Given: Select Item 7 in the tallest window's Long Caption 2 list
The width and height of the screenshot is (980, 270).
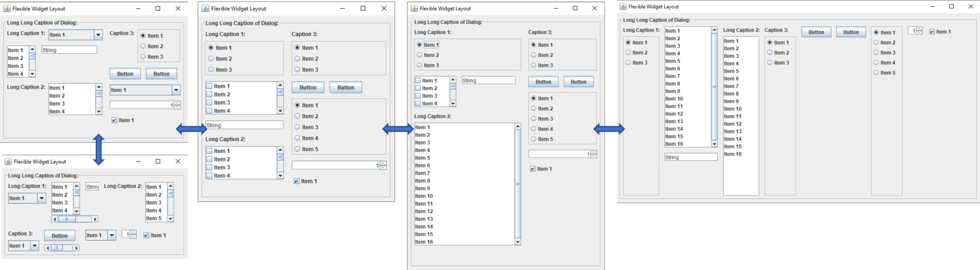Looking at the screenshot, I should [x=464, y=173].
